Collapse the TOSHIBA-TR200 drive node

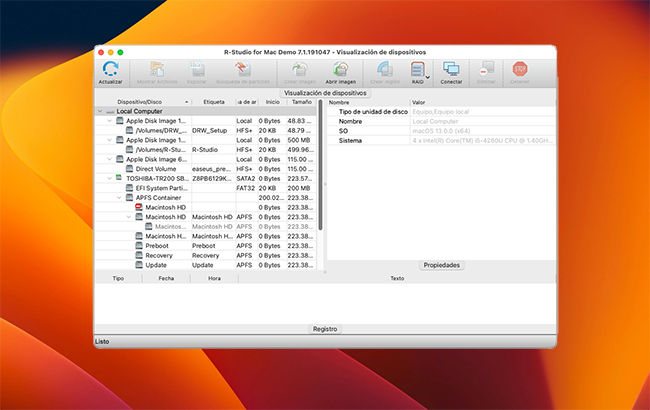pyautogui.click(x=109, y=178)
